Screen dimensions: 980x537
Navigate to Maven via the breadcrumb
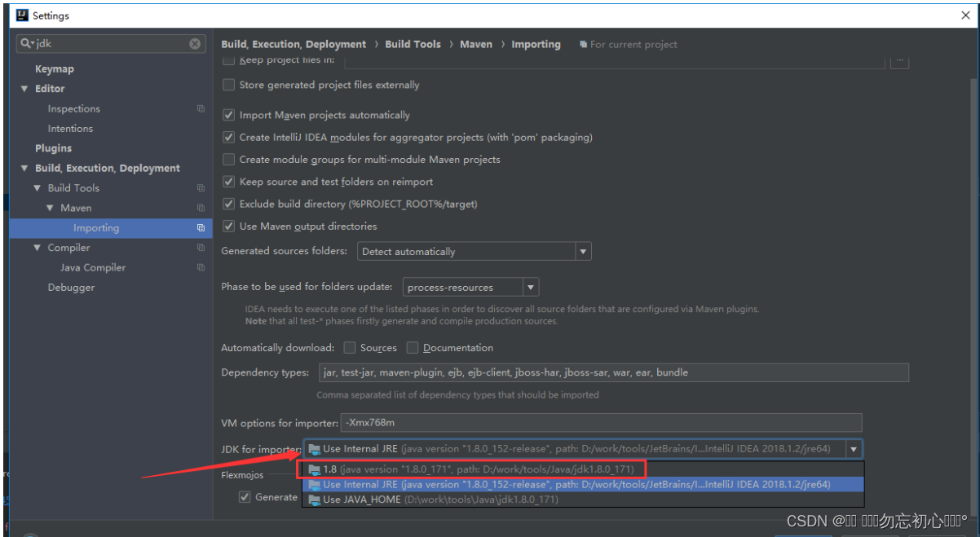476,44
